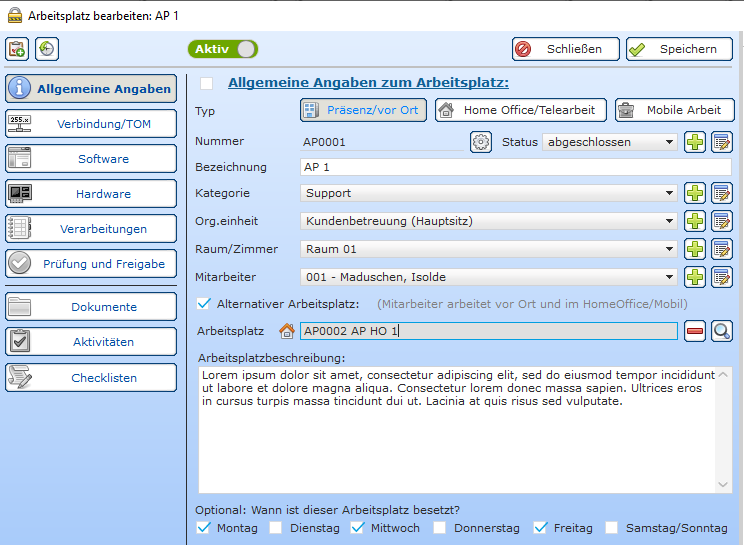Viewport: 744px width, 545px height.
Task: Add new Raum/Zimmer with green plus
Action: pos(695,249)
